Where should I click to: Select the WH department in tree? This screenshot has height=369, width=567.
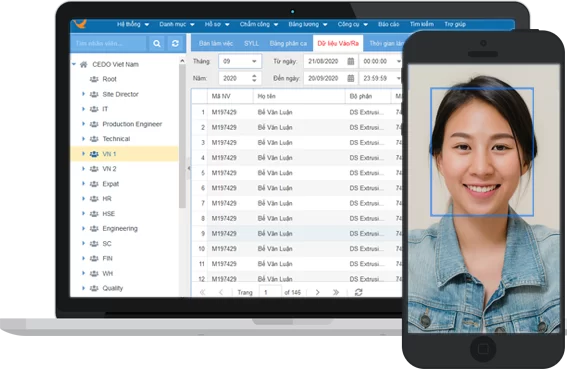107,273
